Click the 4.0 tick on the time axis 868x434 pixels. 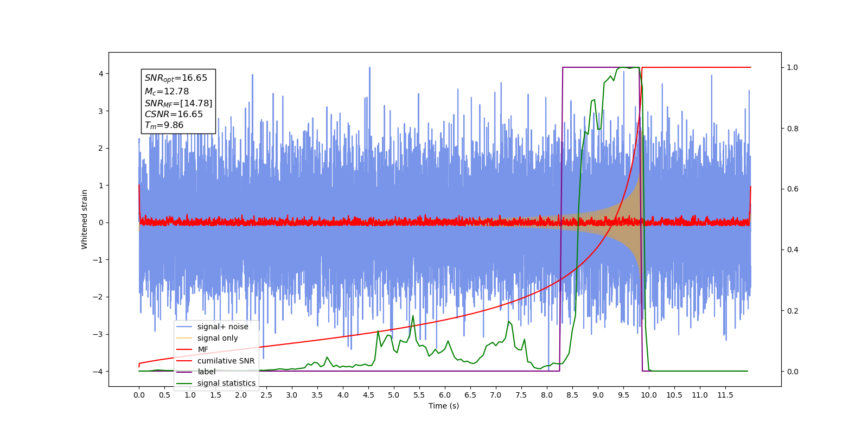coord(343,395)
